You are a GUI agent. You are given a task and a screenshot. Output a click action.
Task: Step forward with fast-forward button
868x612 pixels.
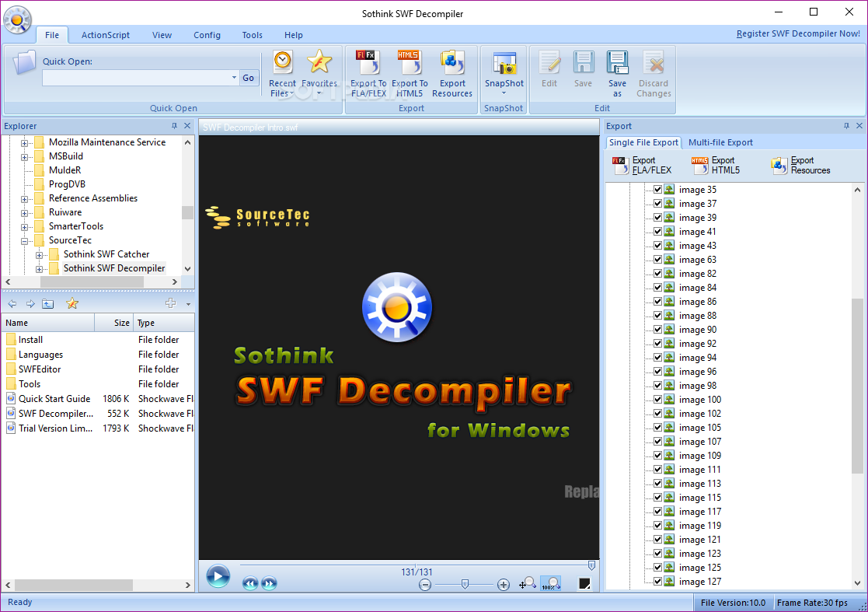269,583
